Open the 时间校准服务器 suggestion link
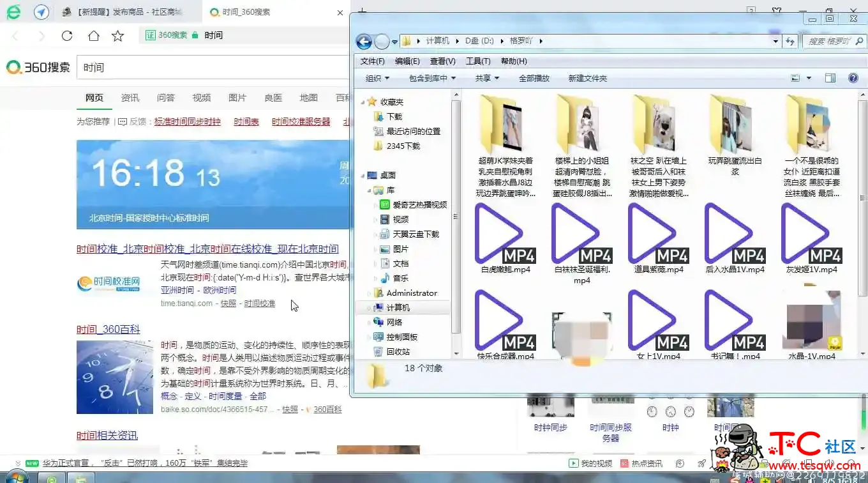This screenshot has height=483, width=868. (x=301, y=121)
